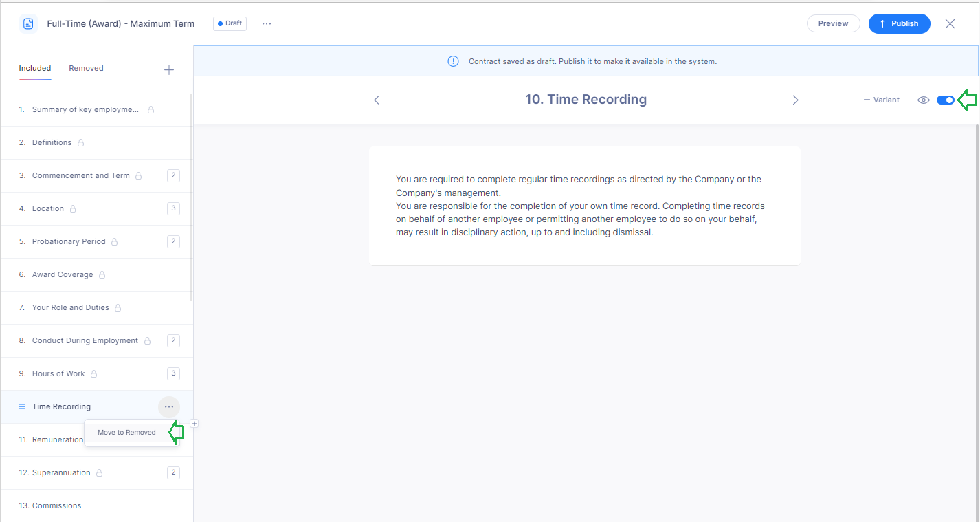The image size is (980, 522).
Task: Click the lock icon next to Definitions
Action: 80,143
